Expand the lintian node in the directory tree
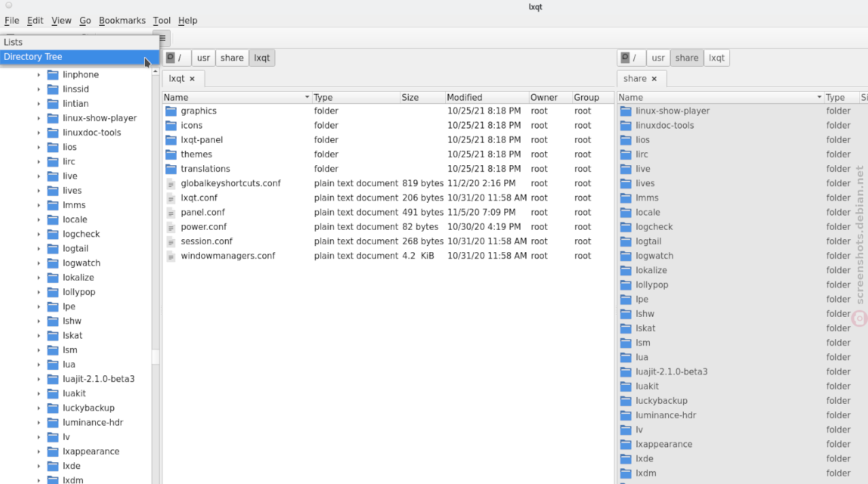The image size is (868, 484). 39,104
